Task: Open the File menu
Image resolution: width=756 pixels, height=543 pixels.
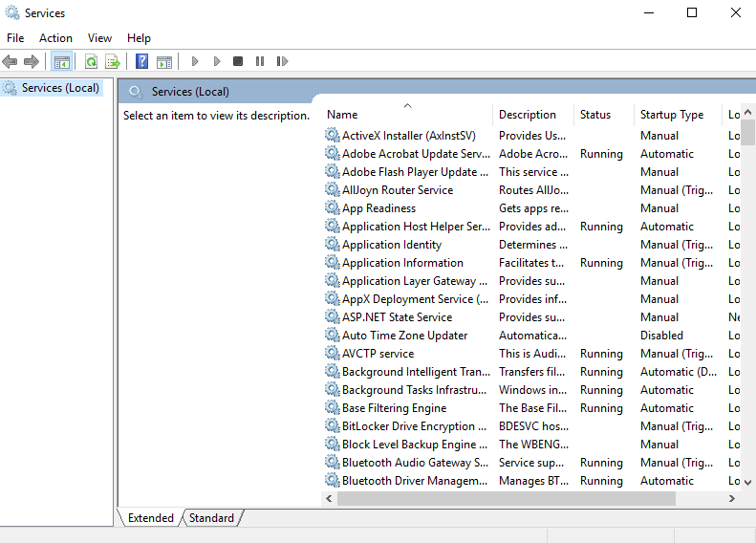Action: [x=15, y=38]
